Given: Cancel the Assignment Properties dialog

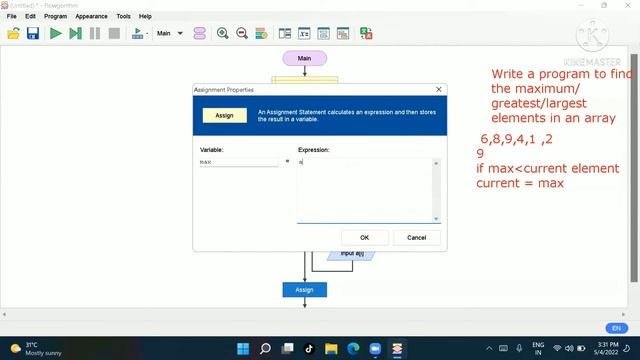Looking at the screenshot, I should coord(416,238).
